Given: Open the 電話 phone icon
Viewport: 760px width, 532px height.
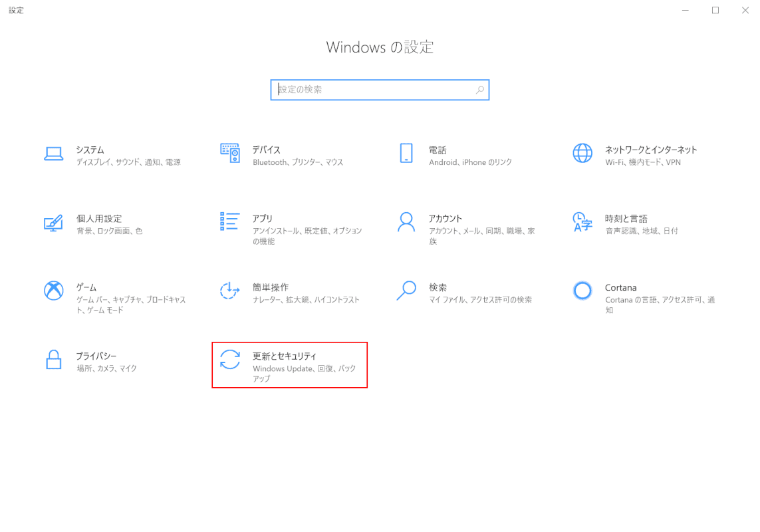Looking at the screenshot, I should pyautogui.click(x=406, y=153).
